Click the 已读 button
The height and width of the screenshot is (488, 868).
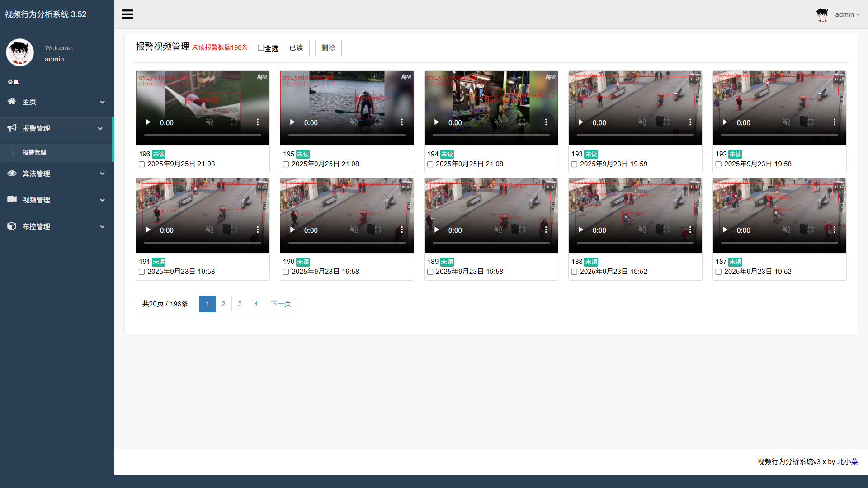pyautogui.click(x=296, y=48)
